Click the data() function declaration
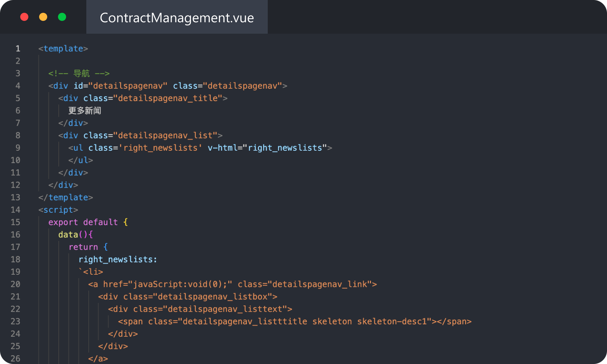 click(x=73, y=234)
